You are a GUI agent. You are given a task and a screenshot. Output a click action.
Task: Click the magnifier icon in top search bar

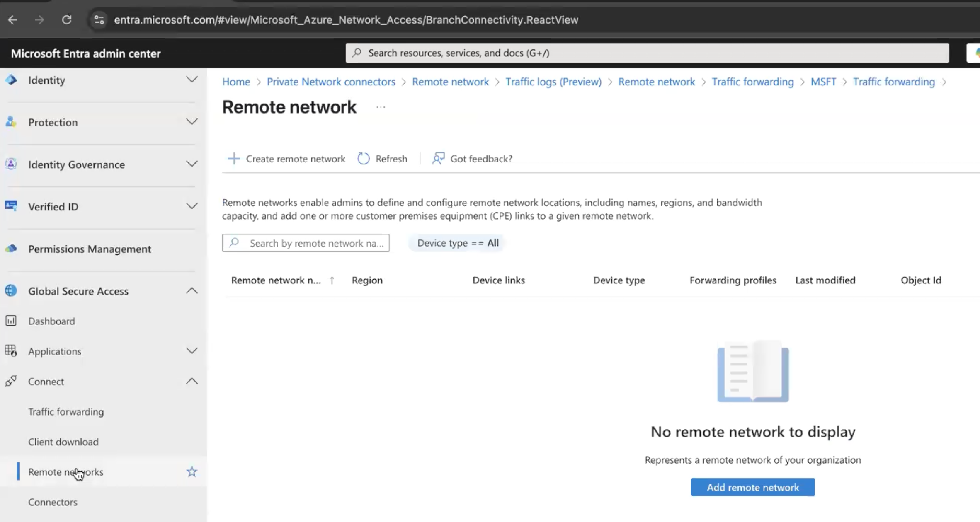(357, 53)
